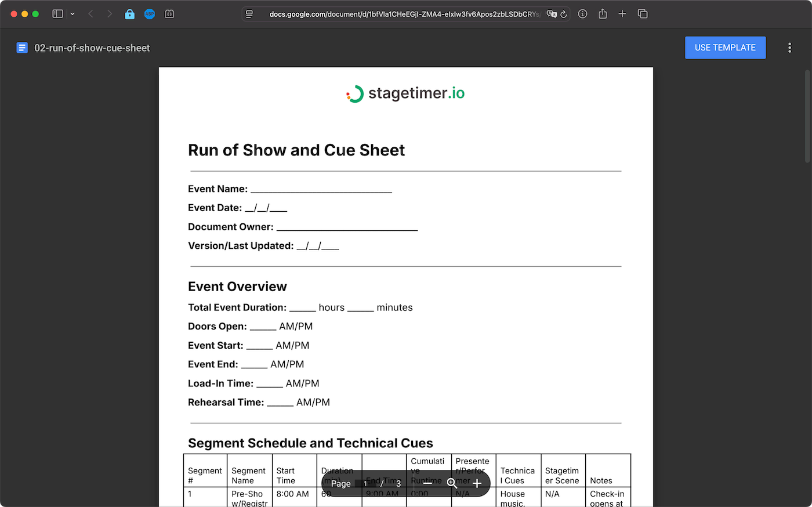This screenshot has width=812, height=507.
Task: Click the Adblock Plus extension icon
Action: point(150,13)
